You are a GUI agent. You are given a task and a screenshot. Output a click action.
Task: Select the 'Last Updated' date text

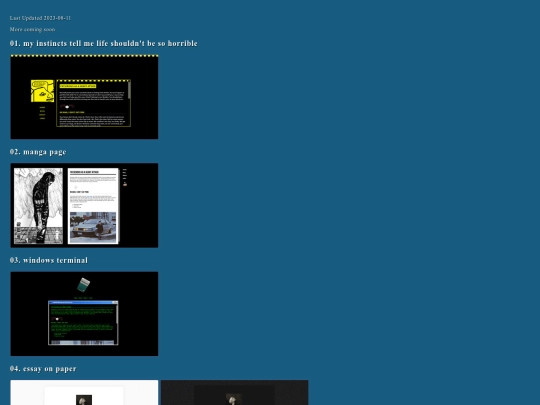click(40, 18)
